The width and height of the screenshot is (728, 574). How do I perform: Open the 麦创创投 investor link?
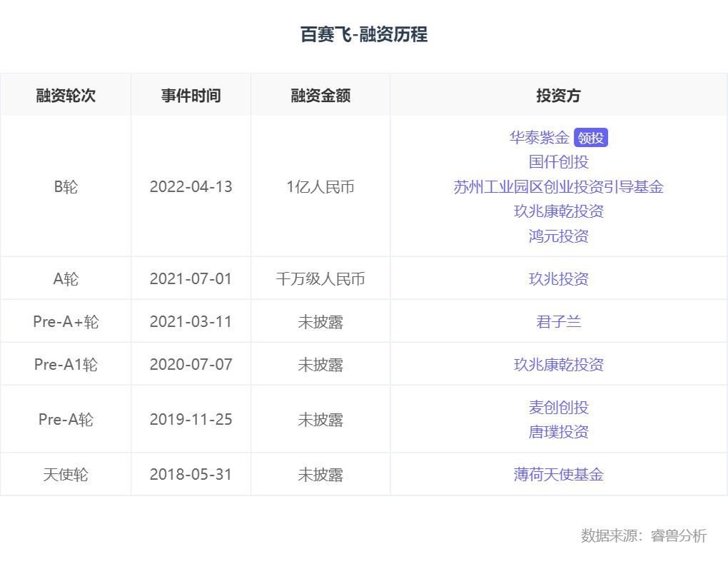pos(559,407)
